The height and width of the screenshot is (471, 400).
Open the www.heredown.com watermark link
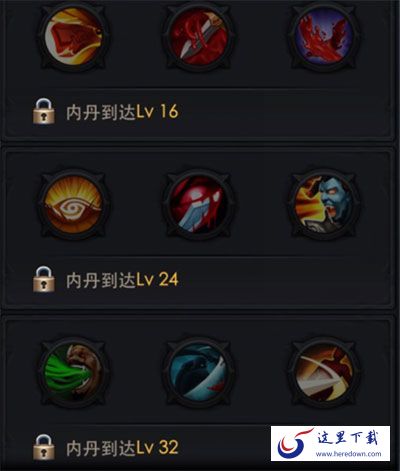[348, 454]
